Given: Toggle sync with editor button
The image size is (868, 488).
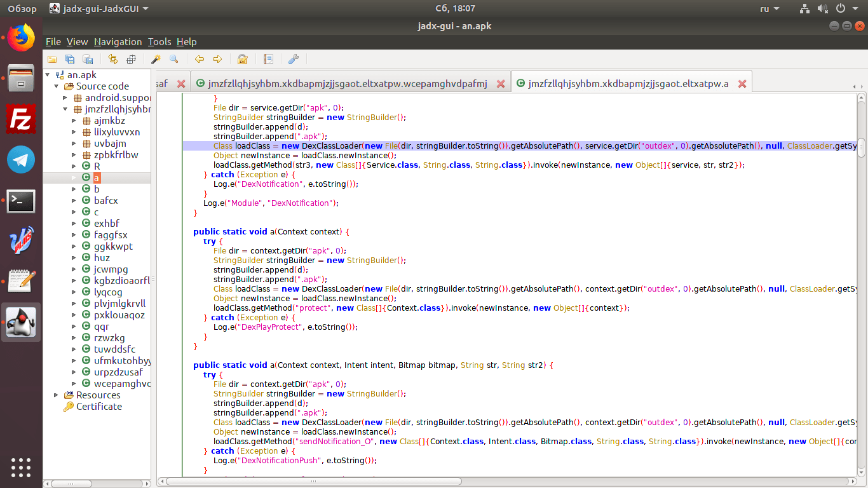Looking at the screenshot, I should click(113, 59).
